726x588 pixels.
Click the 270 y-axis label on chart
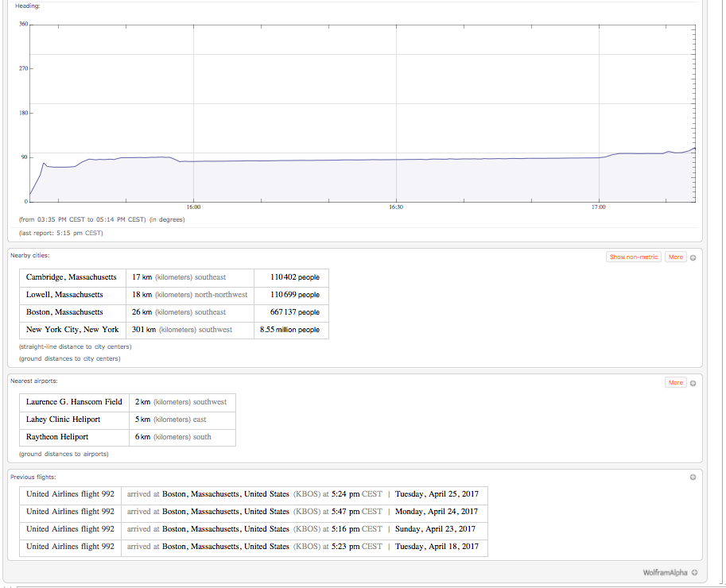coord(23,68)
